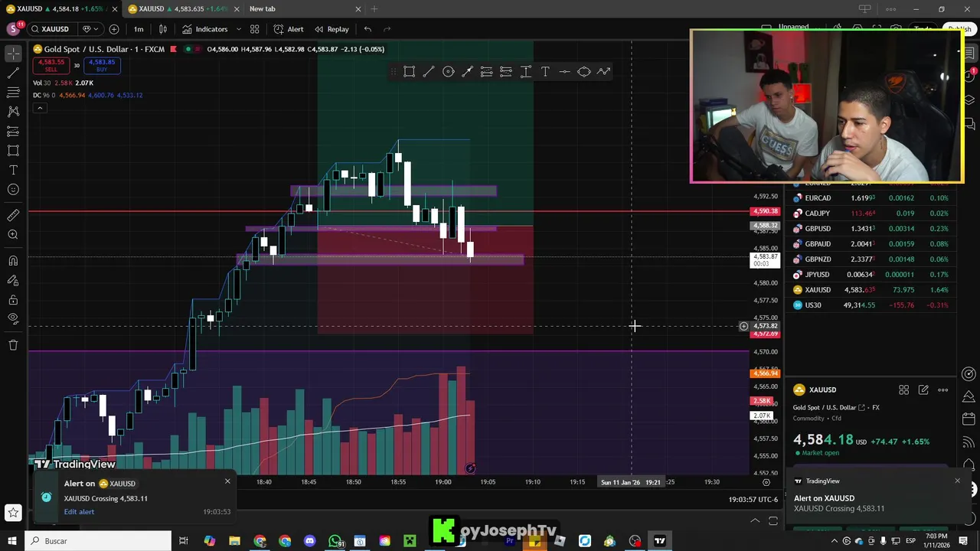Pick the arrow tool in floating toolbar

(467, 71)
